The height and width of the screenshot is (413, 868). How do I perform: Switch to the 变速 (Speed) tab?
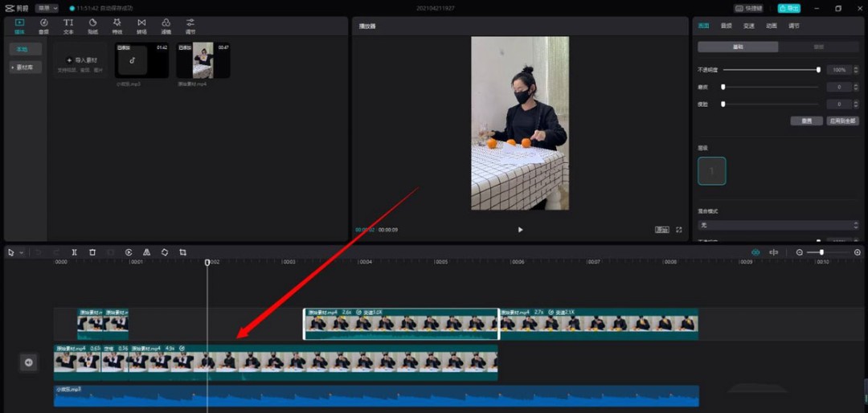749,26
